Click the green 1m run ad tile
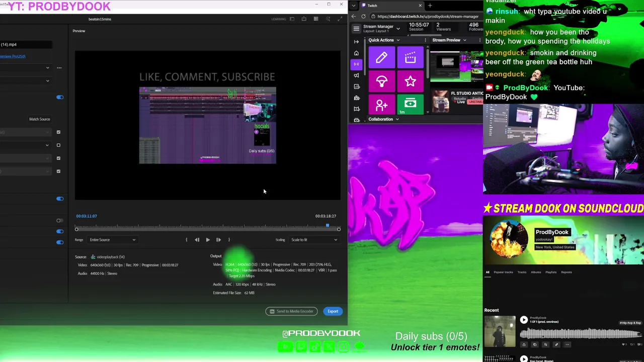Viewport: 644px width, 362px height. click(411, 105)
